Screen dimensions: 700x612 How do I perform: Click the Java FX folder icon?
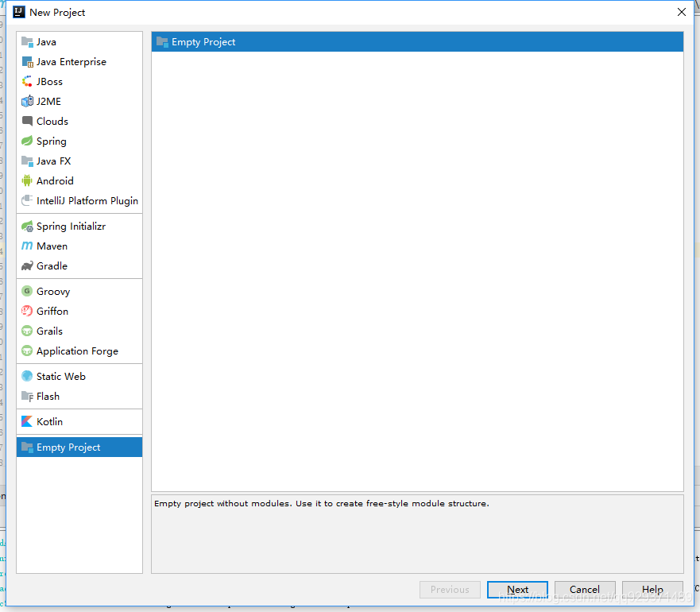pos(27,161)
